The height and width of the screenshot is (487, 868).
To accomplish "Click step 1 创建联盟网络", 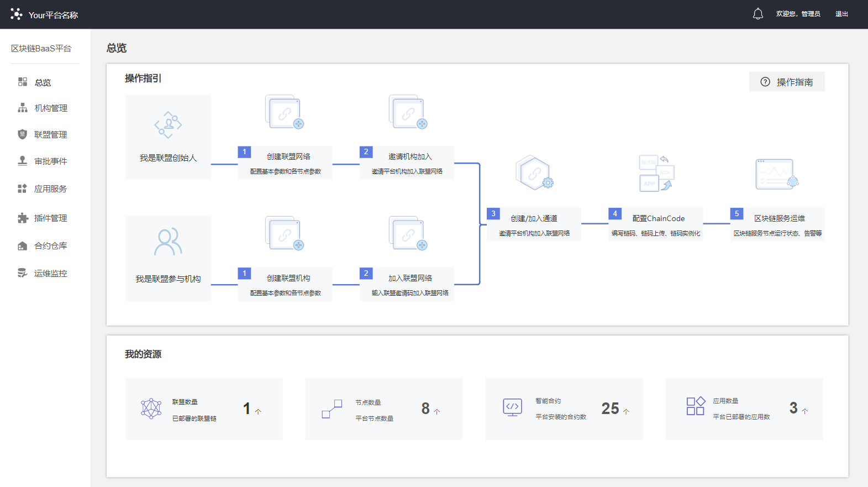I will coord(285,163).
